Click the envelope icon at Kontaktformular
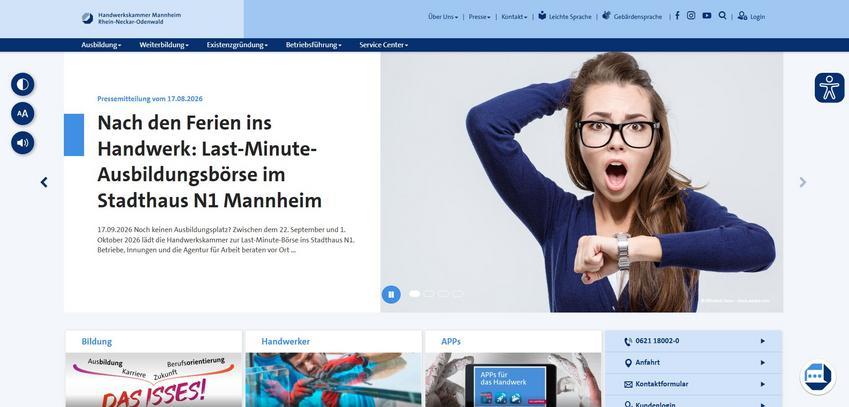Image resolution: width=849 pixels, height=407 pixels. point(628,384)
